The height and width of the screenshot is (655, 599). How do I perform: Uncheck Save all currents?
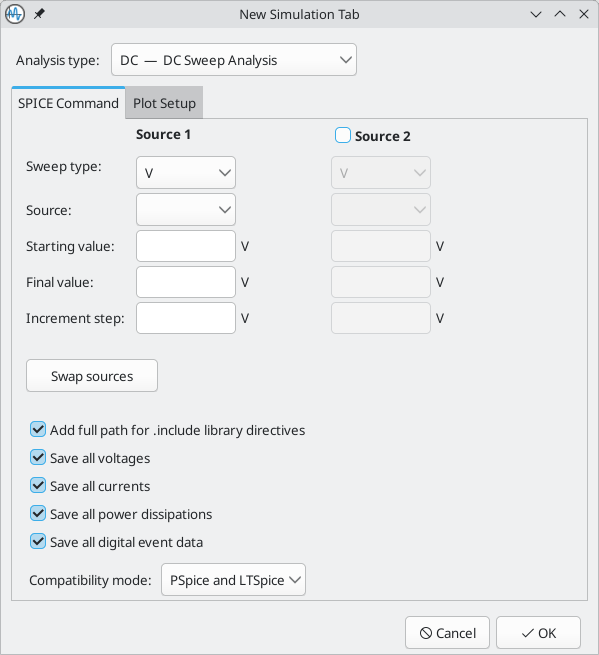click(38, 485)
